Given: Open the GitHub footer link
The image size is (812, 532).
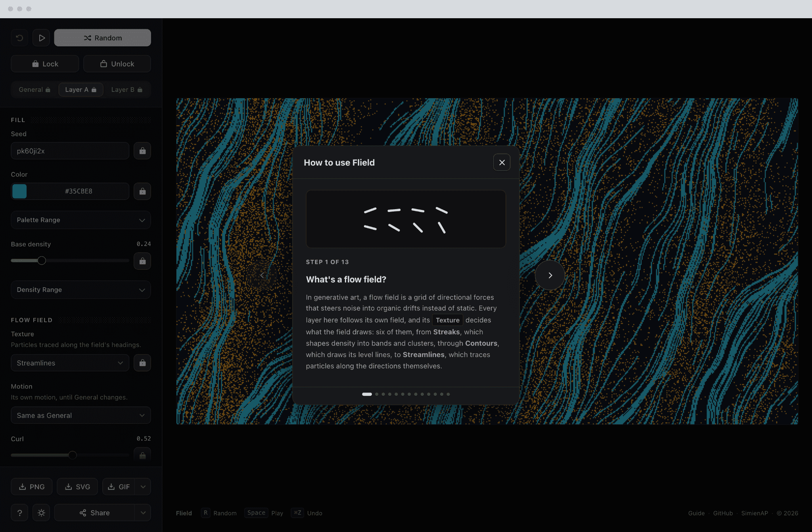Looking at the screenshot, I should point(723,513).
